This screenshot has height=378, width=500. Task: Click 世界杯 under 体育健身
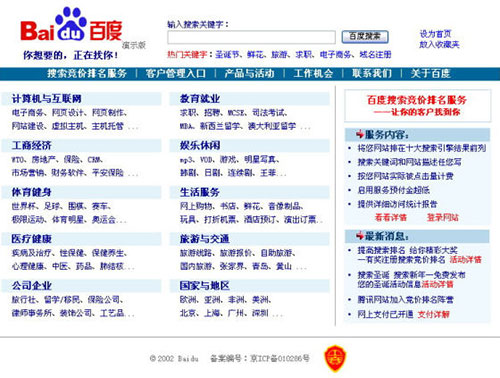pyautogui.click(x=23, y=206)
